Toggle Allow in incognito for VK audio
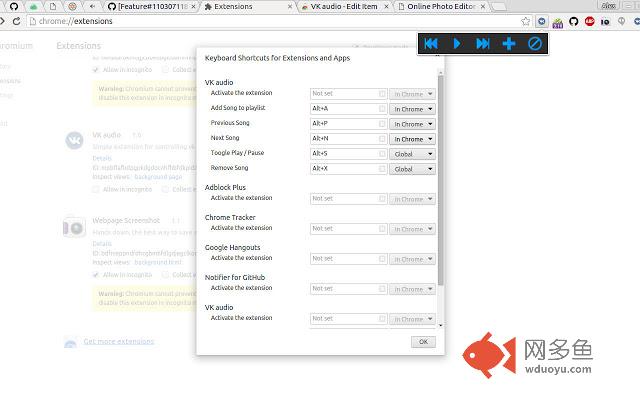The height and width of the screenshot is (400, 640). (x=96, y=189)
